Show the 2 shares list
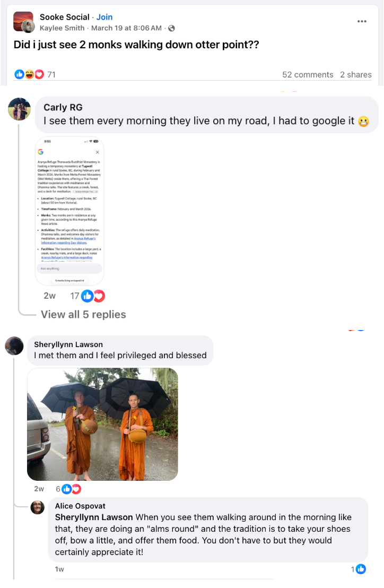The width and height of the screenshot is (384, 588). click(x=355, y=75)
